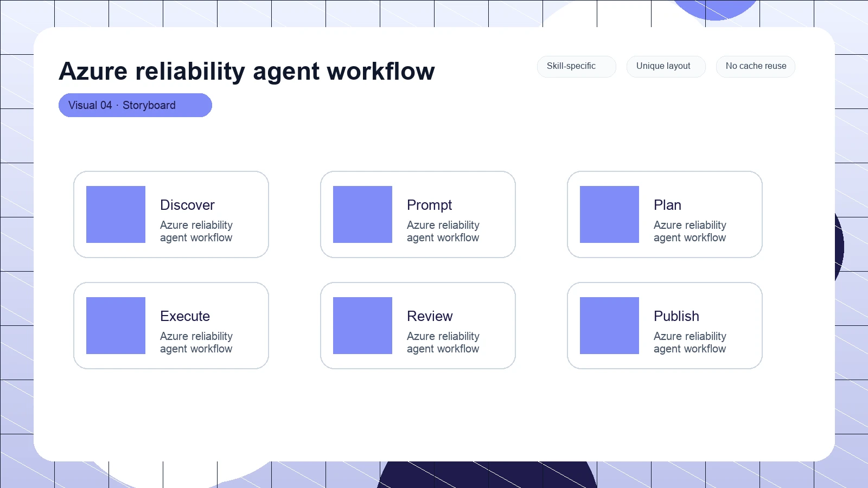
Task: Click the Discover step title
Action: (187, 205)
